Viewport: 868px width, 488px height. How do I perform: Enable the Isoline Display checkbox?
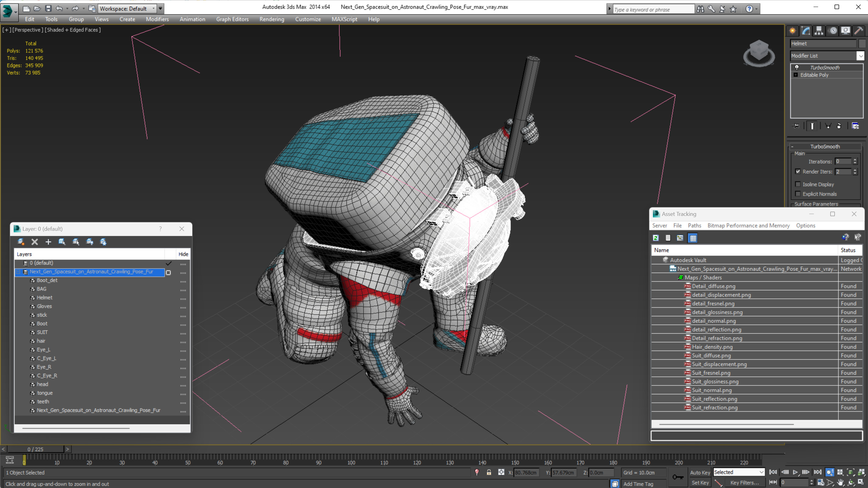click(798, 184)
